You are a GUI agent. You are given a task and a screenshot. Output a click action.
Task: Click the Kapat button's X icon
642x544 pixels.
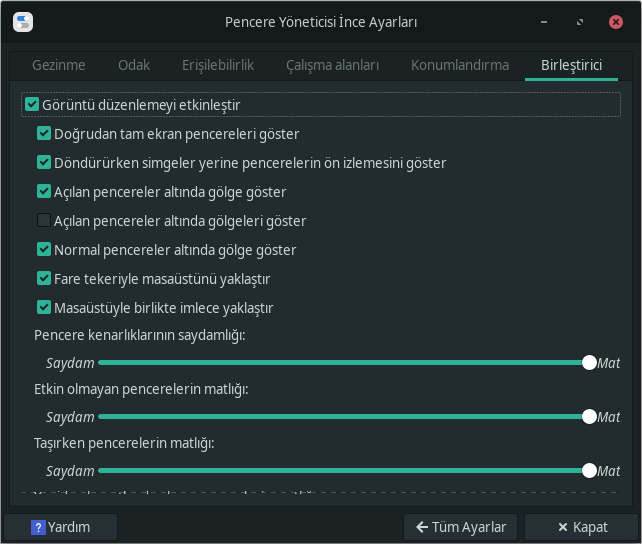tap(563, 527)
